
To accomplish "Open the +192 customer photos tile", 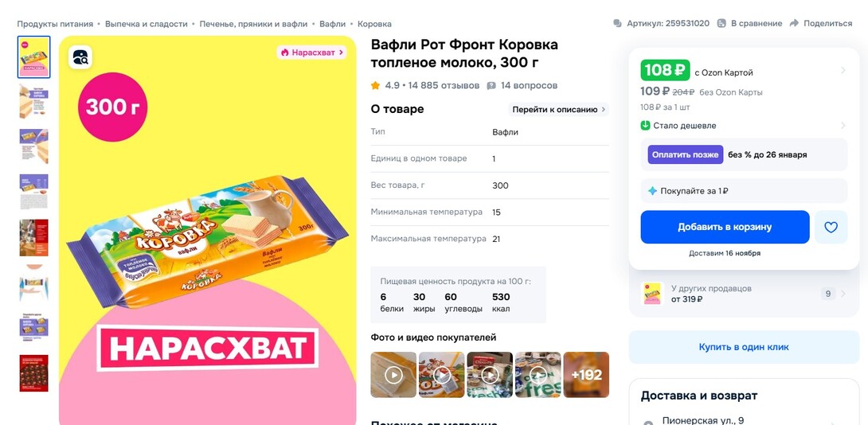I will (x=586, y=375).
